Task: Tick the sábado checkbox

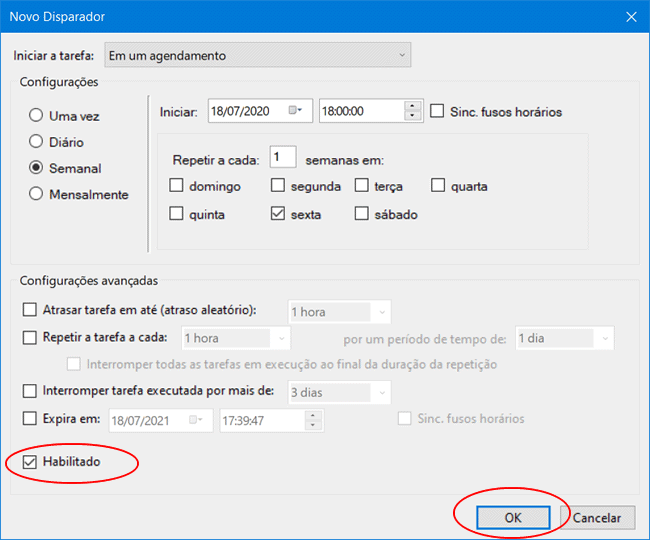Action: pyautogui.click(x=362, y=214)
